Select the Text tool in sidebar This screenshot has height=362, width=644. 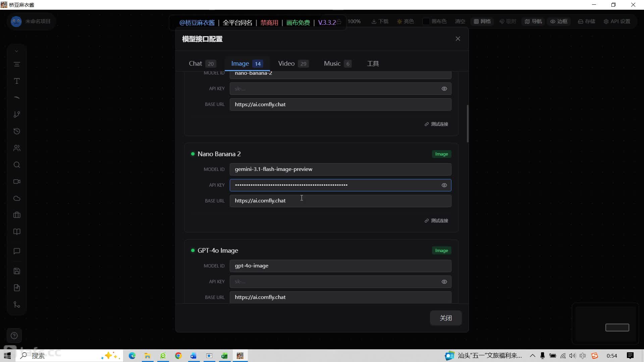point(17,81)
